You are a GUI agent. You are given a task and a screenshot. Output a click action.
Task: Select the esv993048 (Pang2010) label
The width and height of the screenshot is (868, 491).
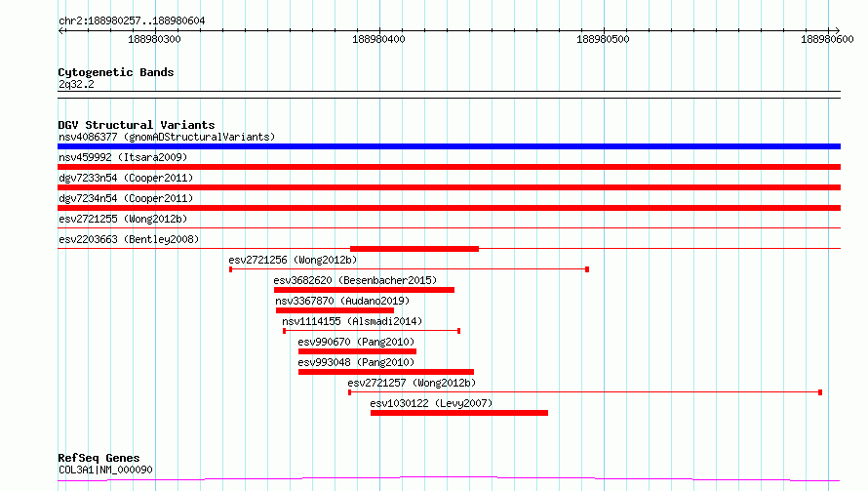click(x=356, y=362)
